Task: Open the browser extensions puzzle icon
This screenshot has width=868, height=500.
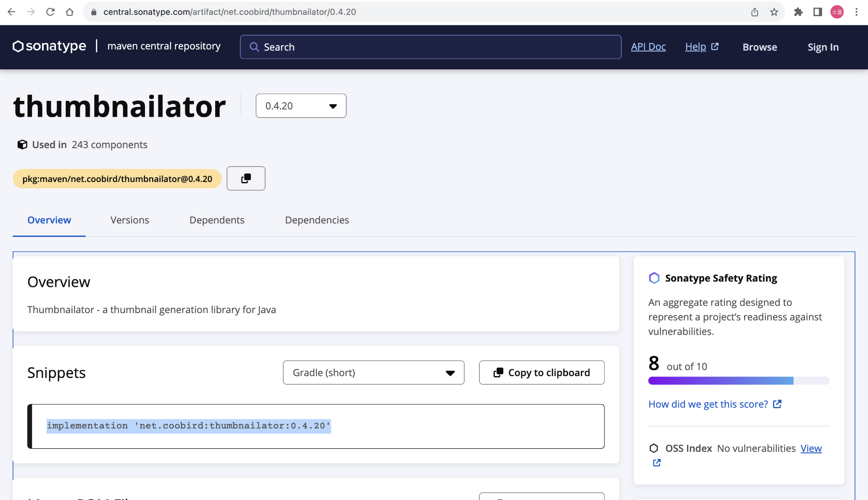Action: [798, 12]
